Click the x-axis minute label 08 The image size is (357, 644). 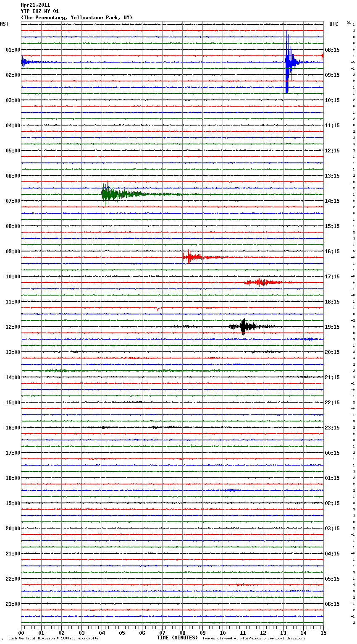(182, 633)
